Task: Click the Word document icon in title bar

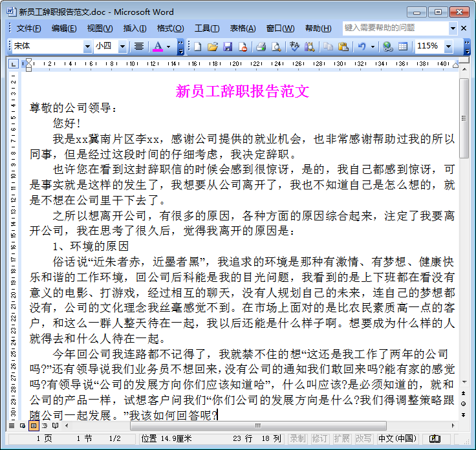Action: tap(10, 12)
